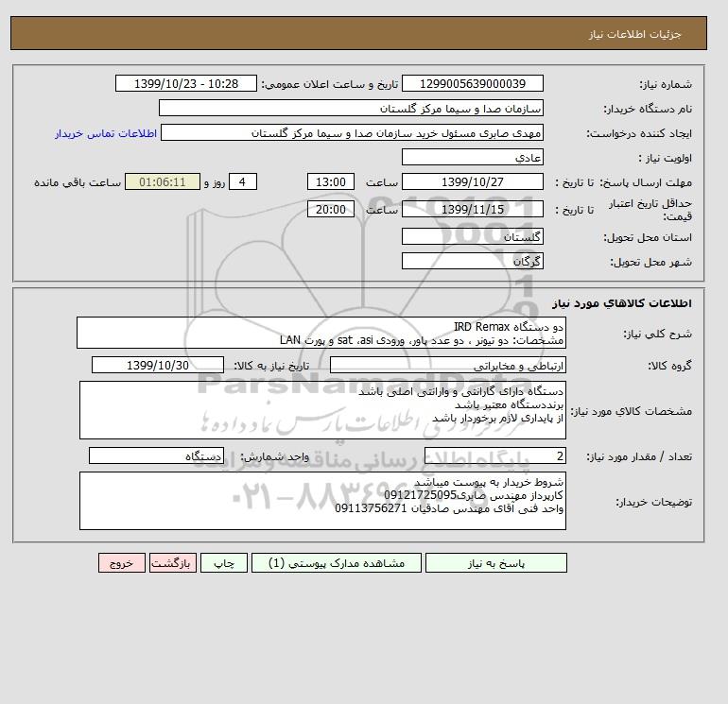The image size is (728, 704).
Task: Click the اولویت نیاز label
Action: pyautogui.click(x=666, y=158)
